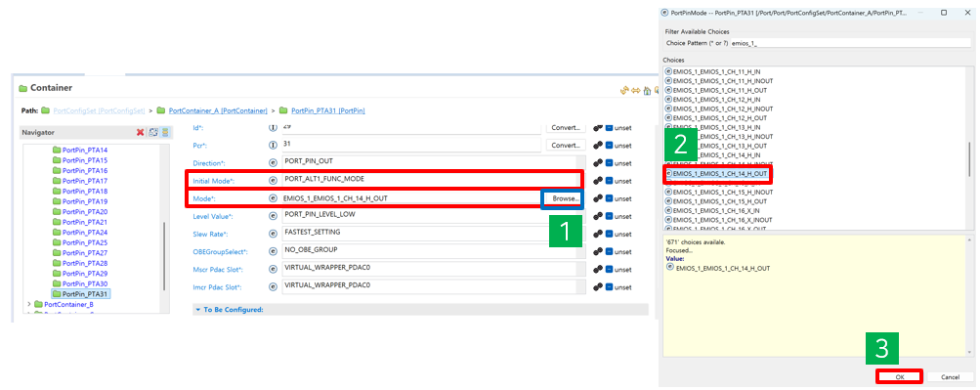Image resolution: width=980 pixels, height=390 pixels.
Task: Click the chain link icon on Initial Mode row
Action: (x=598, y=181)
